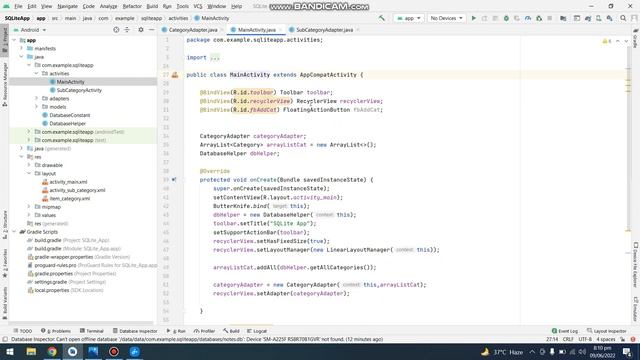The image size is (640, 360).
Task: Click the MainActivity breadcrumb in navigation bar
Action: pyautogui.click(x=212, y=18)
